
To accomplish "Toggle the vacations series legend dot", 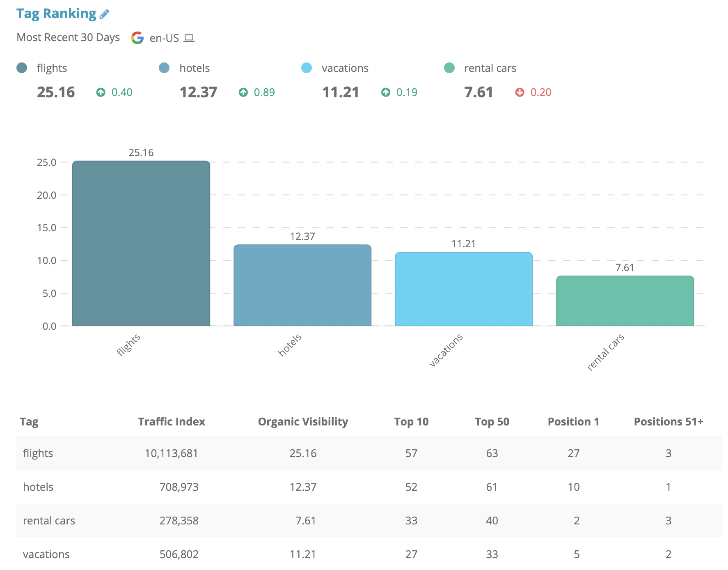I will 307,68.
